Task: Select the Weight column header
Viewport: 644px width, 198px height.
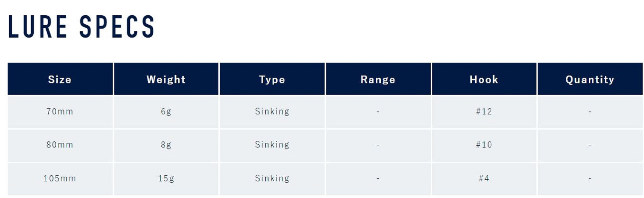Action: tap(166, 79)
